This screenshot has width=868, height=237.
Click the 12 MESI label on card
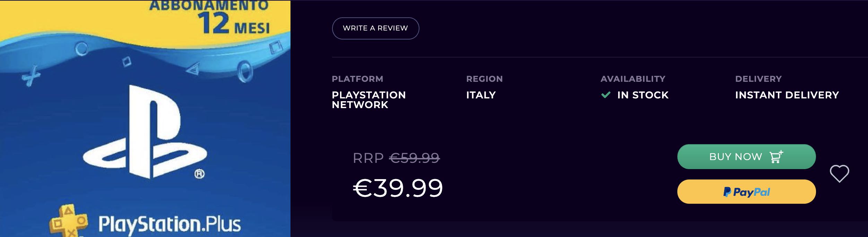coord(234,24)
